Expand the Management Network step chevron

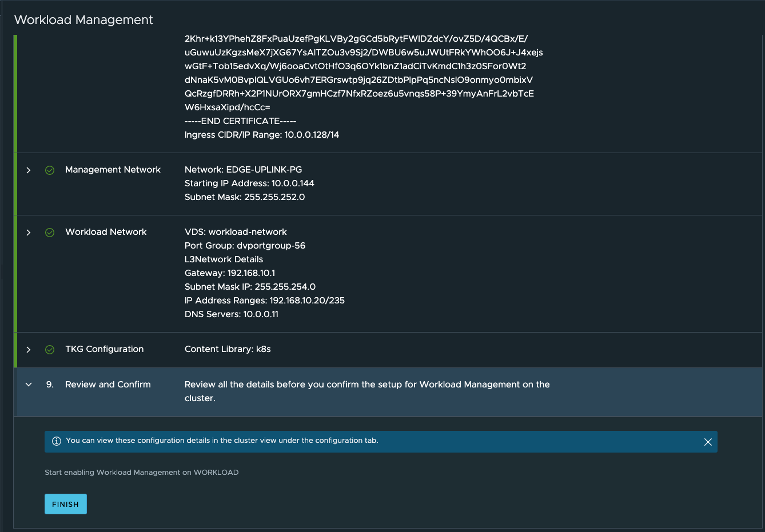(29, 170)
